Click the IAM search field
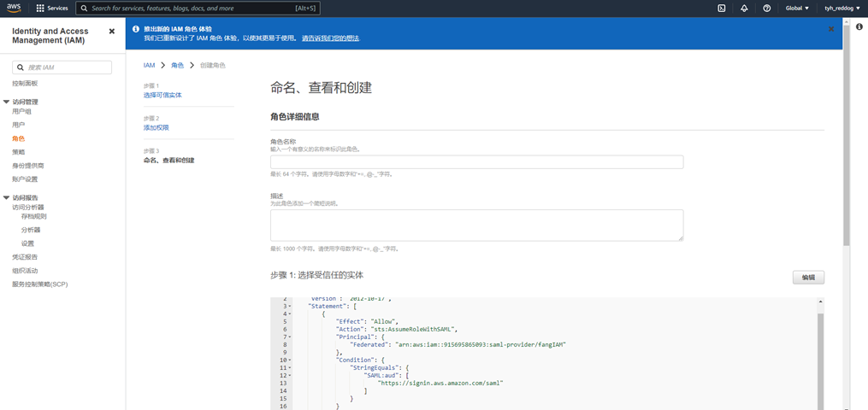Image resolution: width=868 pixels, height=410 pixels. click(x=62, y=67)
